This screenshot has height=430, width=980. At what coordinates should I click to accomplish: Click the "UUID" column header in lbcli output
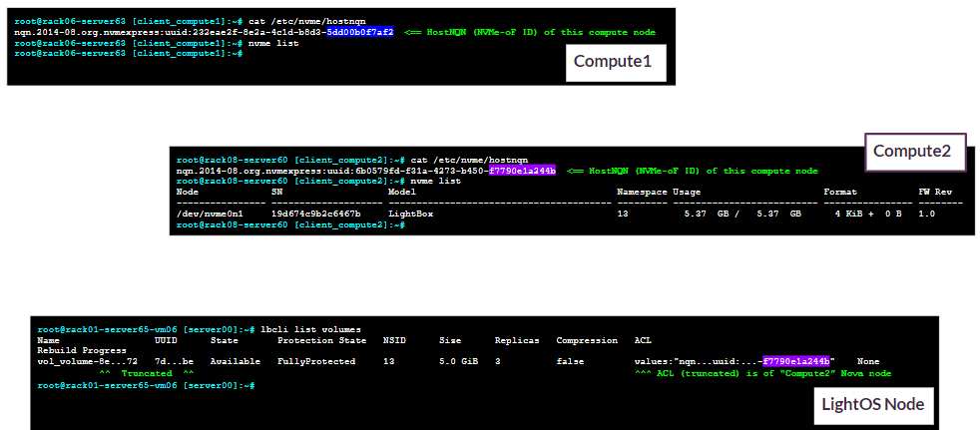[166, 340]
